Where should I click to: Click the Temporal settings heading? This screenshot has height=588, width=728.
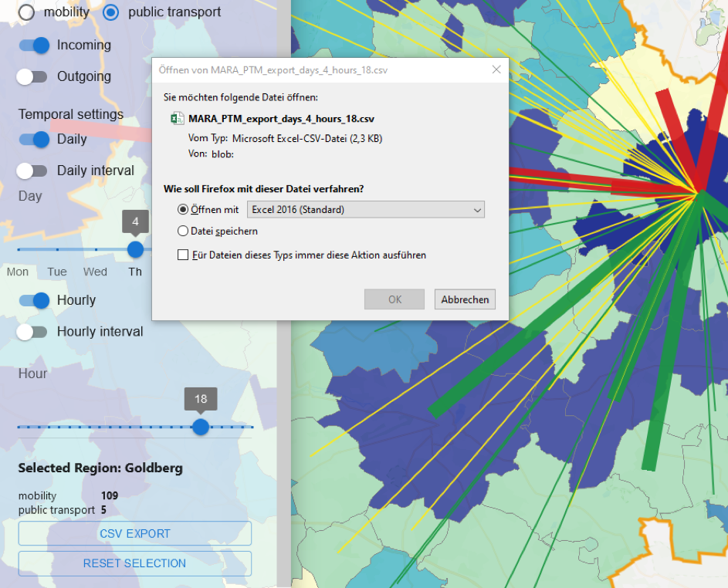(71, 114)
